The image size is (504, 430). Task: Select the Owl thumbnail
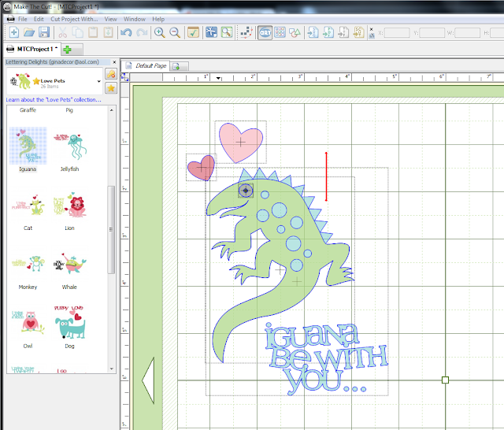click(x=28, y=322)
